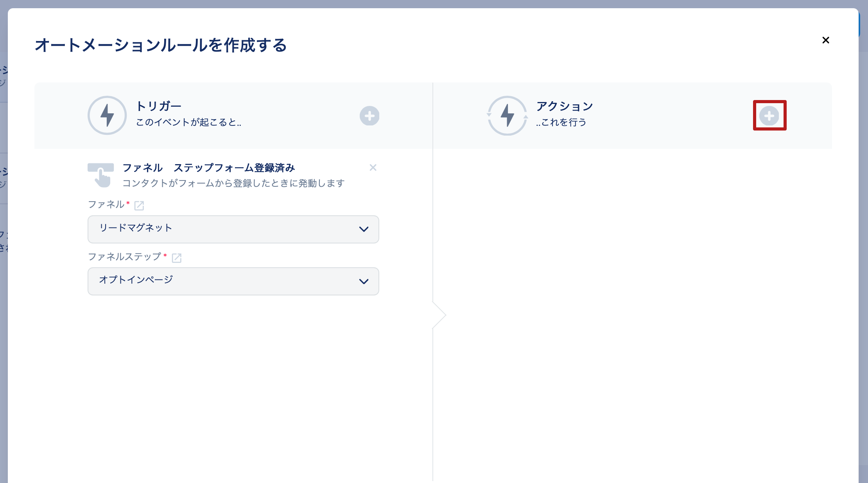
Task: Click the トリガー heading text
Action: pyautogui.click(x=158, y=106)
